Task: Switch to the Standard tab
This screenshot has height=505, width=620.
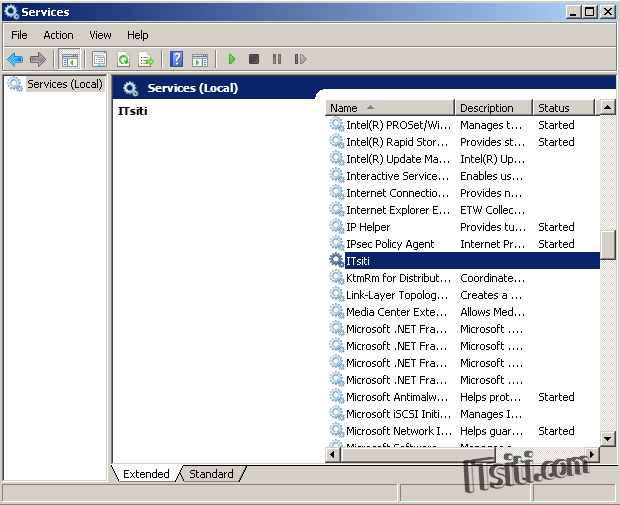Action: tap(211, 474)
